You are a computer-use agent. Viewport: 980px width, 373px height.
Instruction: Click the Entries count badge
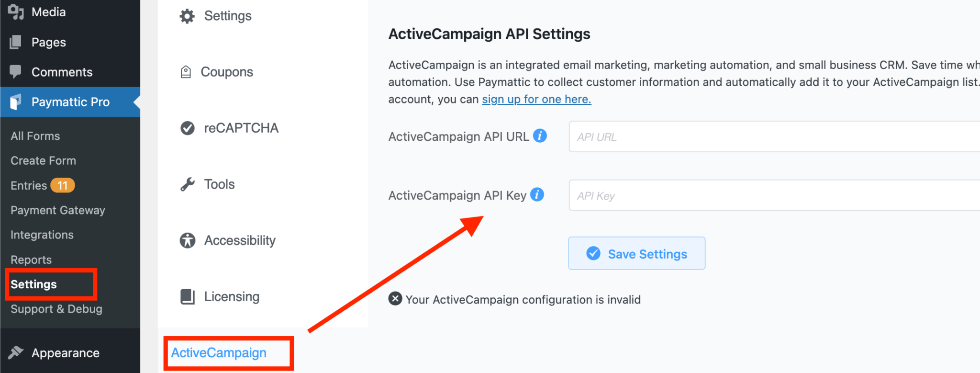63,185
